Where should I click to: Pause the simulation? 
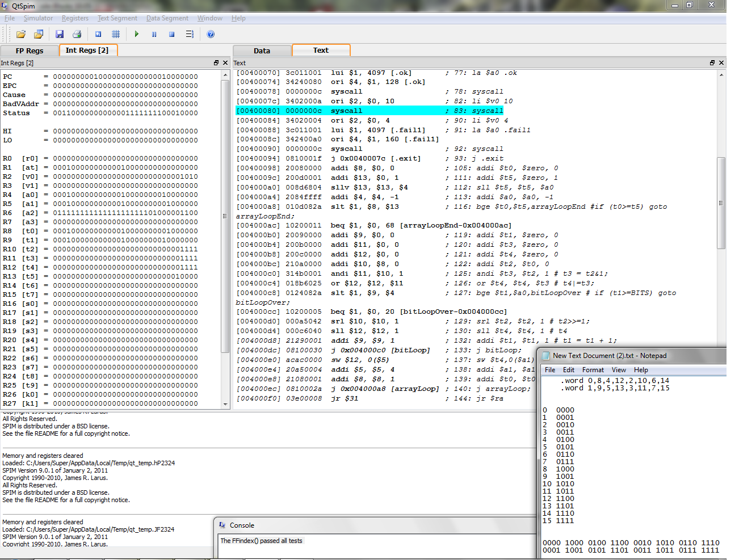pyautogui.click(x=154, y=35)
